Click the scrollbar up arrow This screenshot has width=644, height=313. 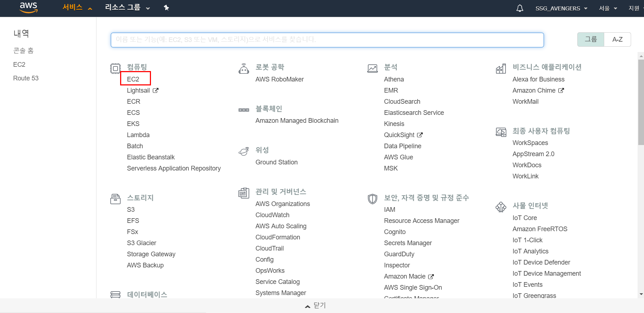pos(641,56)
